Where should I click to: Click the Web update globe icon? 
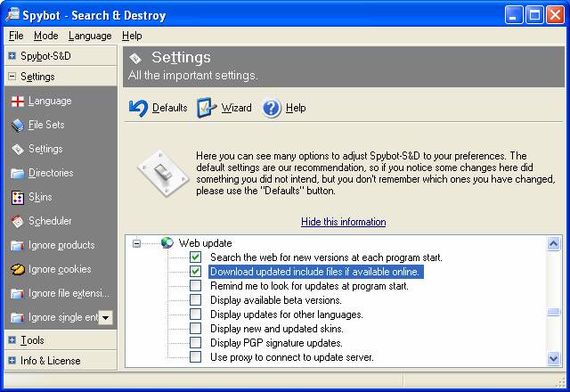tap(167, 242)
